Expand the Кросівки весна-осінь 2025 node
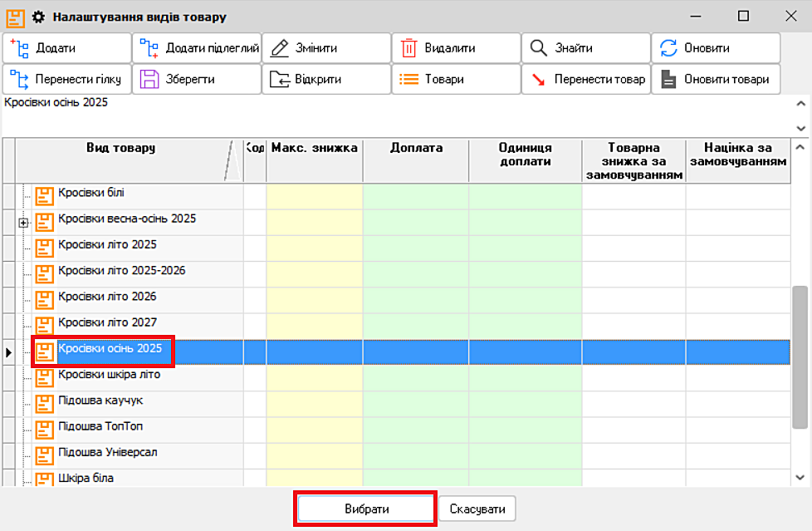Screen dimensions: 812x531 [23, 223]
